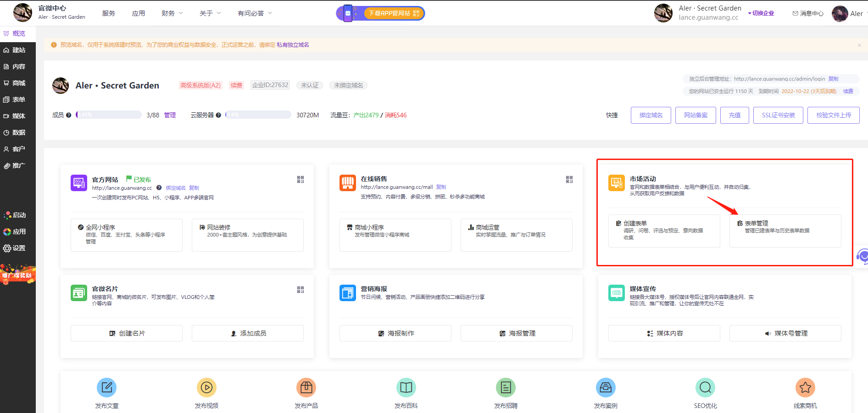Open 切换企业 enterprise switcher
The width and height of the screenshot is (868, 413).
(761, 13)
